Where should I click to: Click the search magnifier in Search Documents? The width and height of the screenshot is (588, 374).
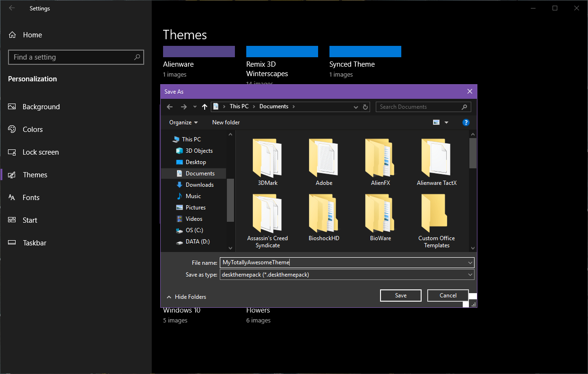(464, 107)
